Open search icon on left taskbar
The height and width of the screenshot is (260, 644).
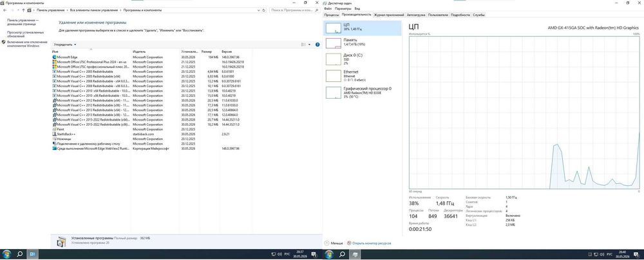pyautogui.click(x=19, y=255)
